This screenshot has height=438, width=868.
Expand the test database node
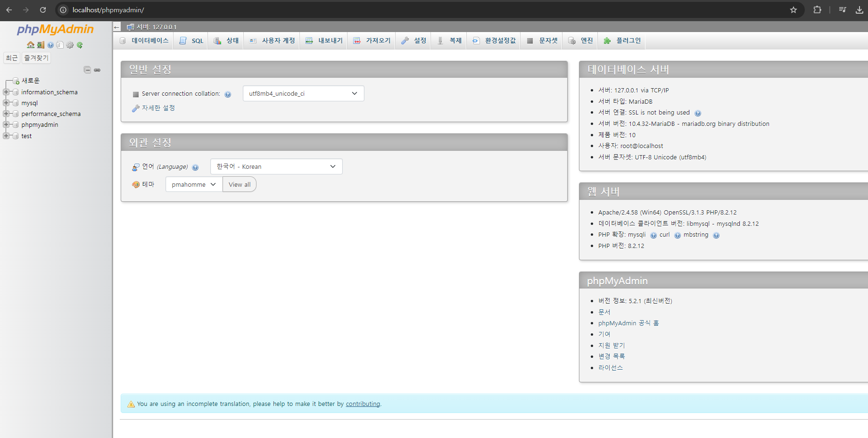[x=6, y=136]
